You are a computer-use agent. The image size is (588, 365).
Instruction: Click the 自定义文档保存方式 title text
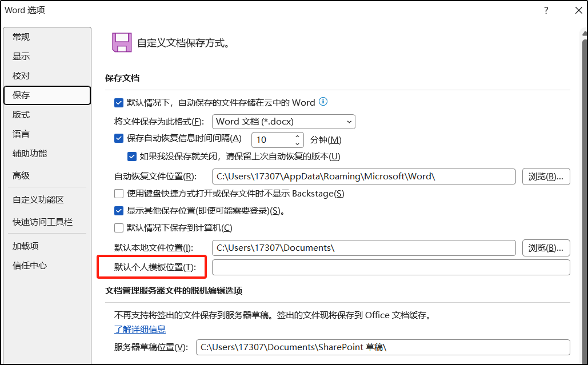pos(183,43)
